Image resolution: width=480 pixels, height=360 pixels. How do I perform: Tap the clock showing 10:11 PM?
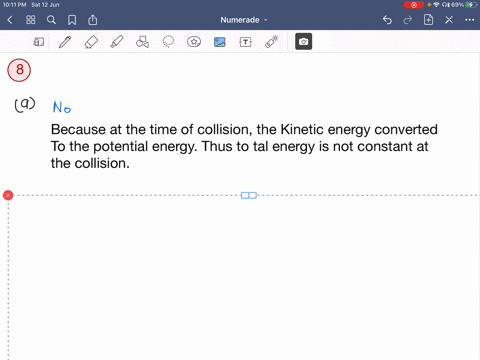[x=14, y=5]
